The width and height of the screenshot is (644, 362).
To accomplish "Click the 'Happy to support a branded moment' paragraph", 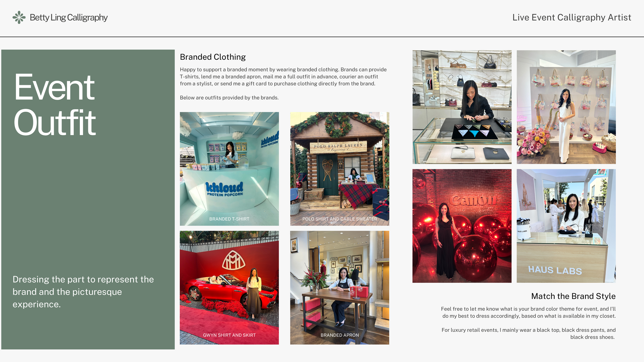I will [283, 76].
